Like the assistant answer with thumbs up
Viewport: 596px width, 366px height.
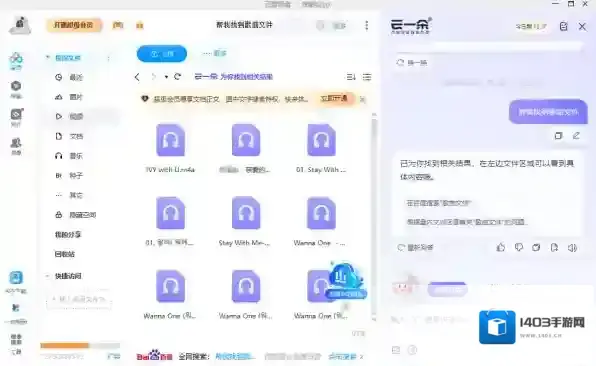501,248
